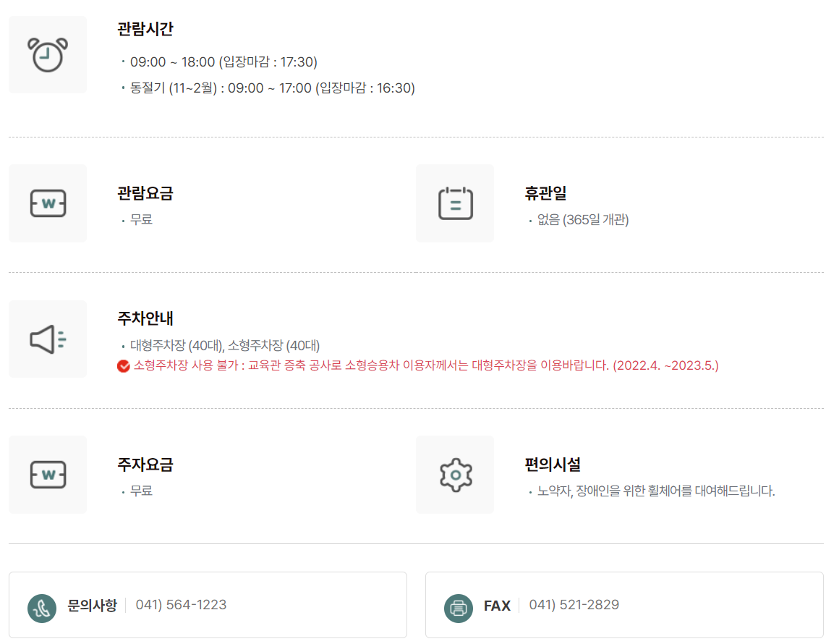The width and height of the screenshot is (826, 644).
Task: Click the 관람시간 heading
Action: [145, 28]
